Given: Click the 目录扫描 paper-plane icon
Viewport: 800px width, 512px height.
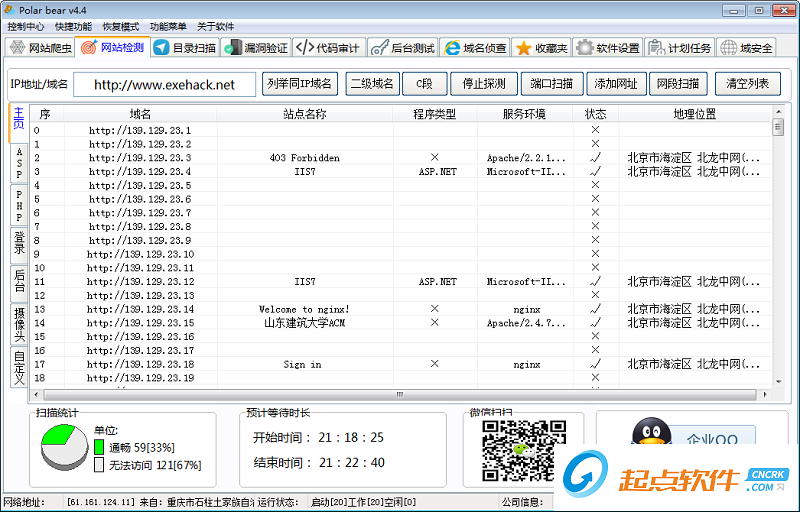Looking at the screenshot, I should 162,48.
